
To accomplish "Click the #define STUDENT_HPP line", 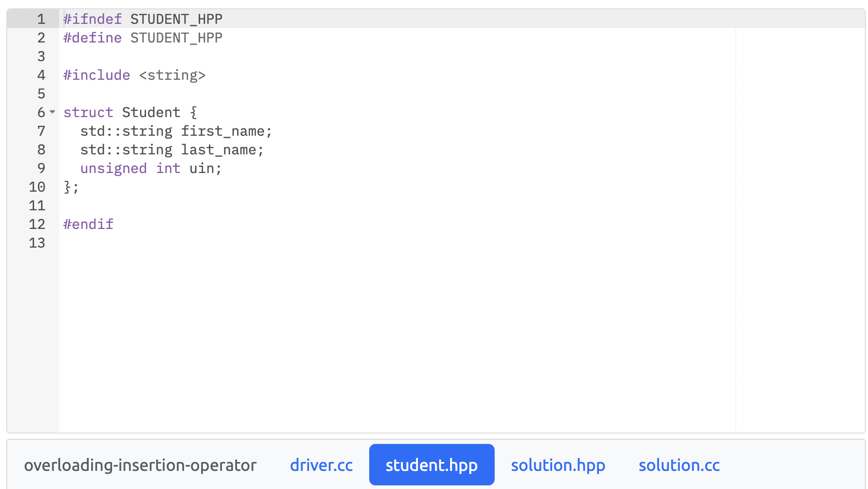I will tap(142, 37).
